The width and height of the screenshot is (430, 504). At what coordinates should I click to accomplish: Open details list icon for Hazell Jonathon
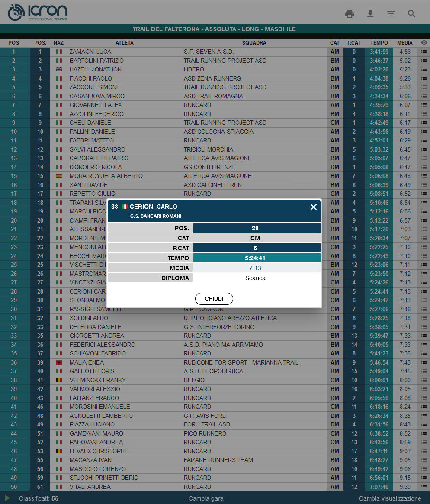[x=424, y=70]
